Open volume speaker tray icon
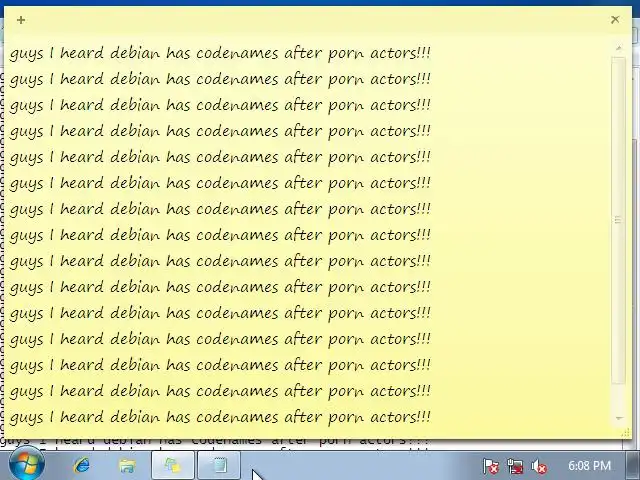Viewport: 640px width, 480px height. (x=539, y=466)
